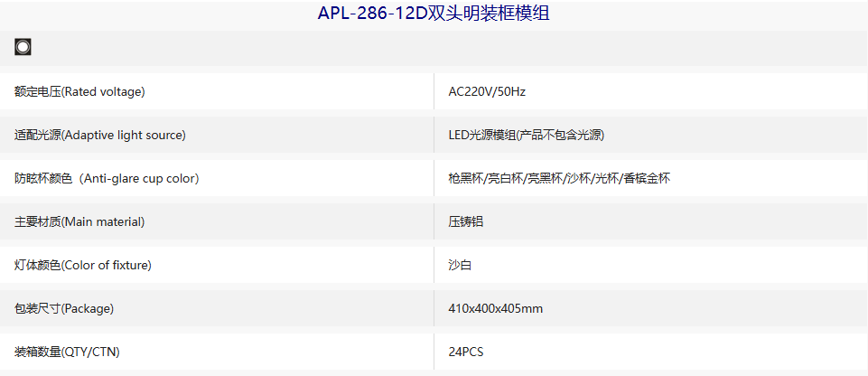
Task: Click the 'Main material' label
Action: pos(79,221)
